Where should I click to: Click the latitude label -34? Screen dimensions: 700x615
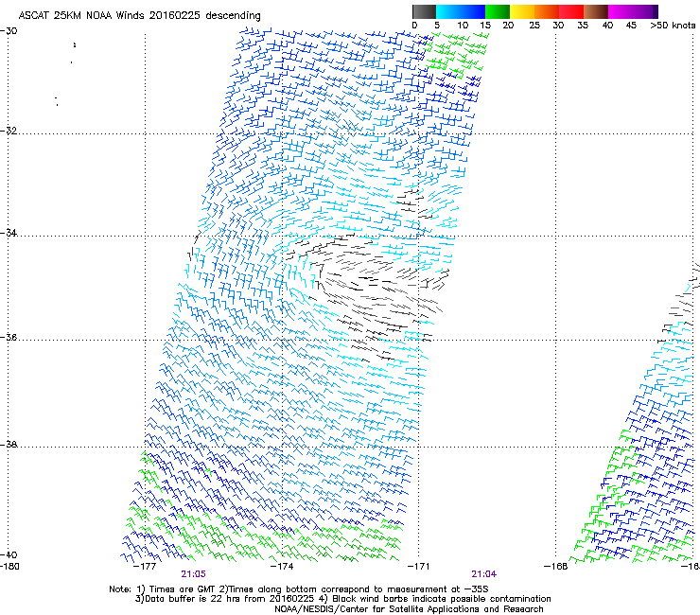(9, 233)
